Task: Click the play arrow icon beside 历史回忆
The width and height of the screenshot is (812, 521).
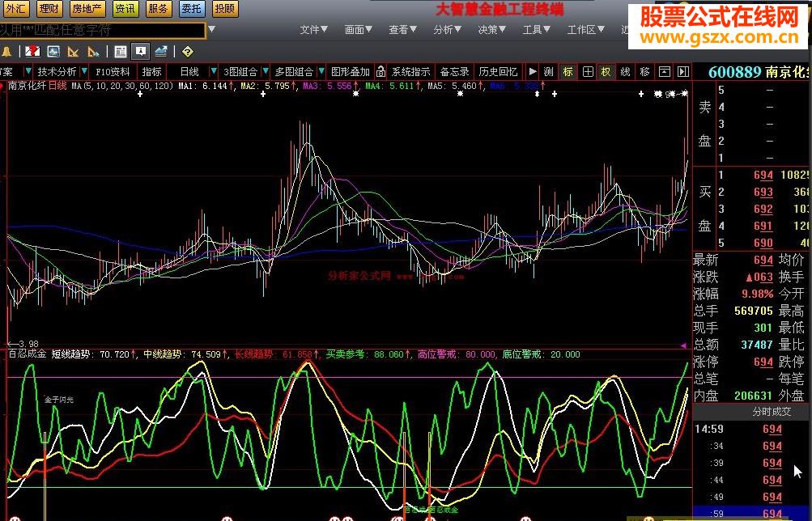Action: pyautogui.click(x=533, y=71)
